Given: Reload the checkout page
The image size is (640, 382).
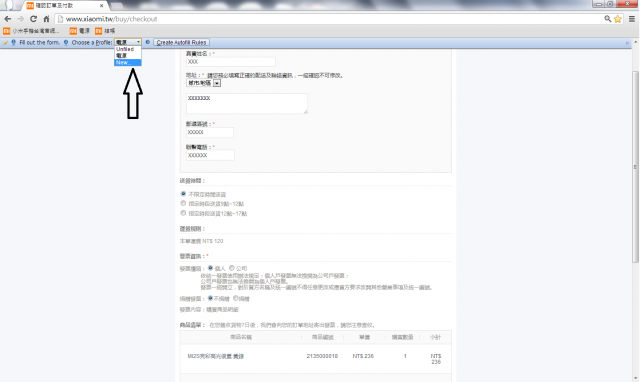Looking at the screenshot, I should pos(33,19).
